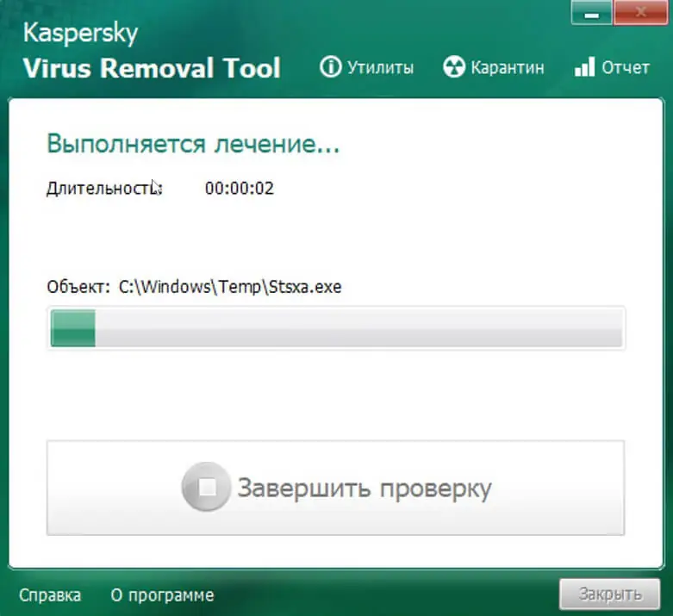Click the green treatment progress bar
The height and width of the screenshot is (616, 673).
[336, 328]
